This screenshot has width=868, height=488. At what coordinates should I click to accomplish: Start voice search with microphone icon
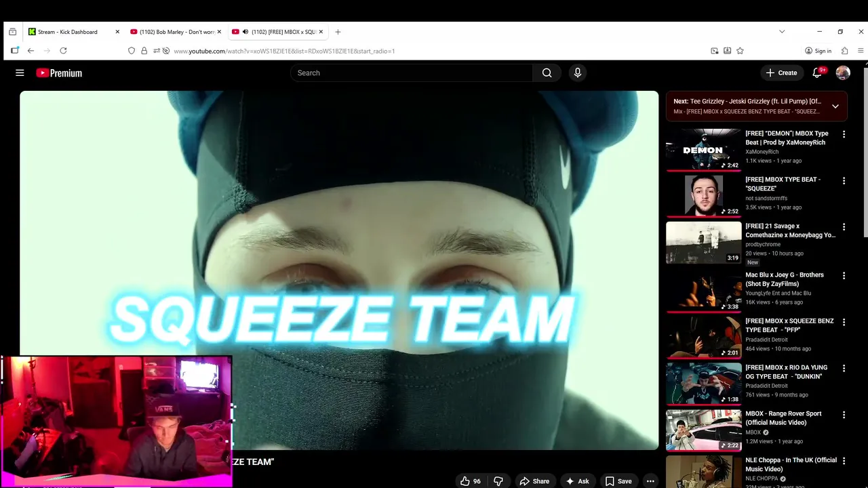click(x=577, y=73)
